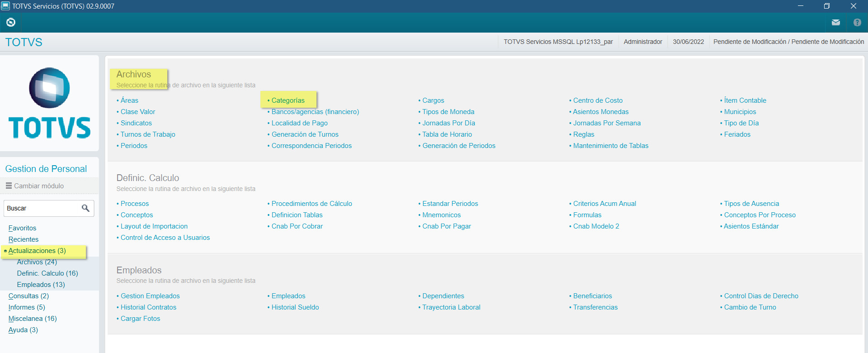Open the Mnemonicos link
The width and height of the screenshot is (868, 353).
coord(442,215)
